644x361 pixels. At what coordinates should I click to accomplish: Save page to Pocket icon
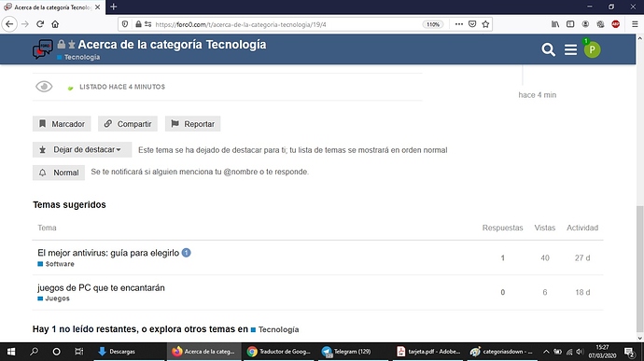(472, 24)
